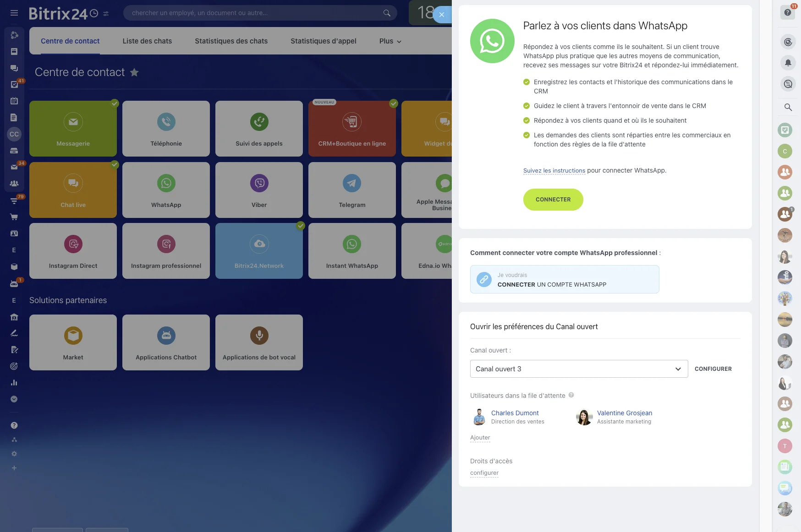This screenshot has width=801, height=532.
Task: Click the search magnifier in right sidebar
Action: [788, 107]
